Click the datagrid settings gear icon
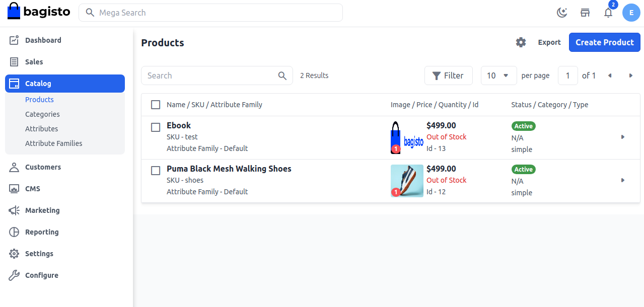The width and height of the screenshot is (644, 307). click(521, 42)
